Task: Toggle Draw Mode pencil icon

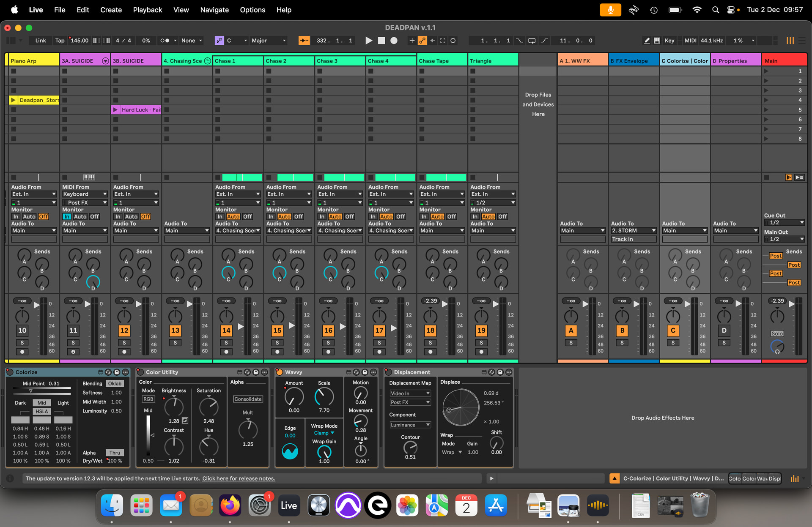Action: [647, 41]
